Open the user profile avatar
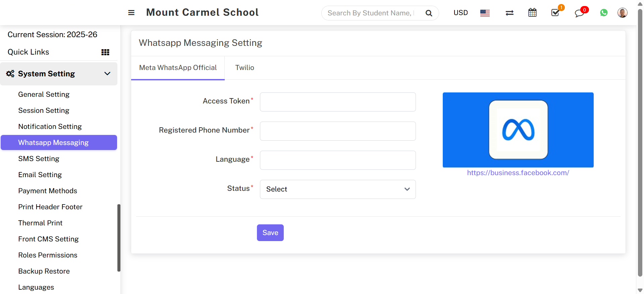The width and height of the screenshot is (644, 294). [622, 13]
